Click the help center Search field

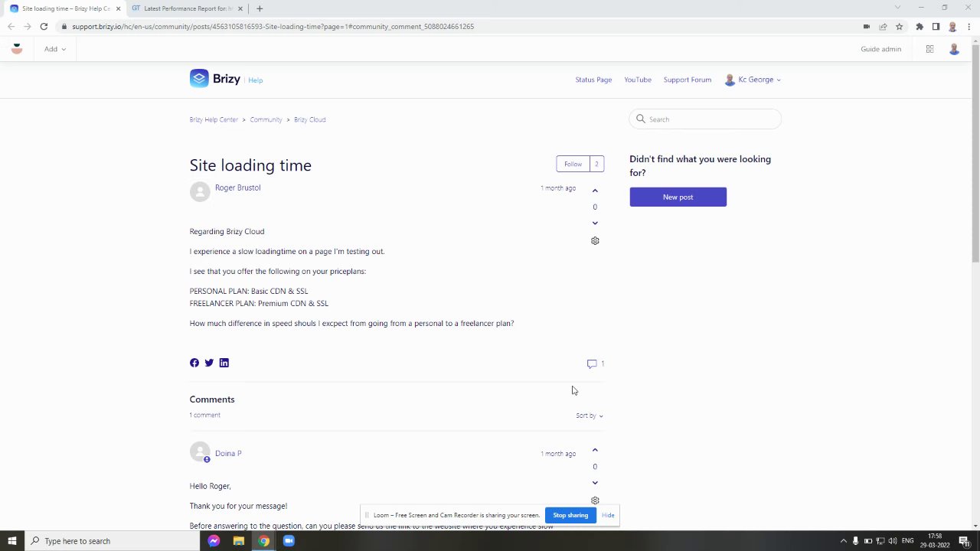coord(705,119)
